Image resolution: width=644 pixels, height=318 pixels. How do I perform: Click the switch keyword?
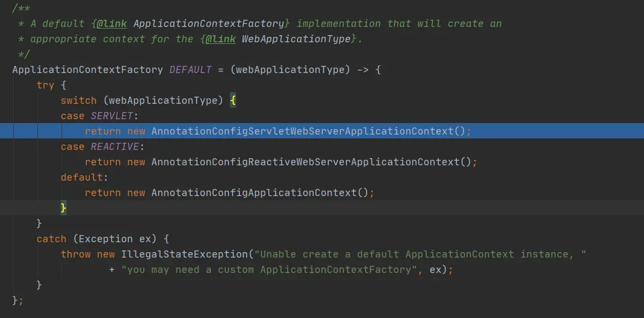coord(79,101)
